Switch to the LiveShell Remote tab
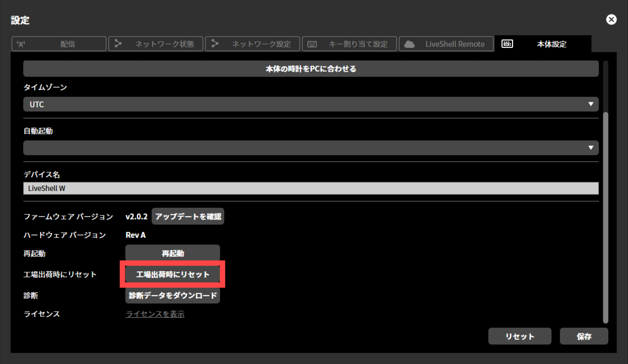628x364 pixels. click(x=446, y=43)
